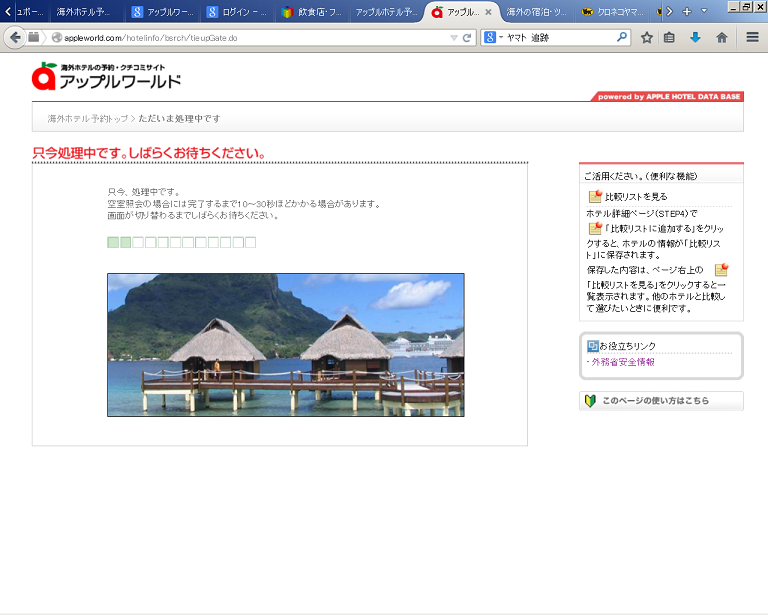Open the hamburger browser menu
Screen dimensions: 768x615
(x=752, y=37)
